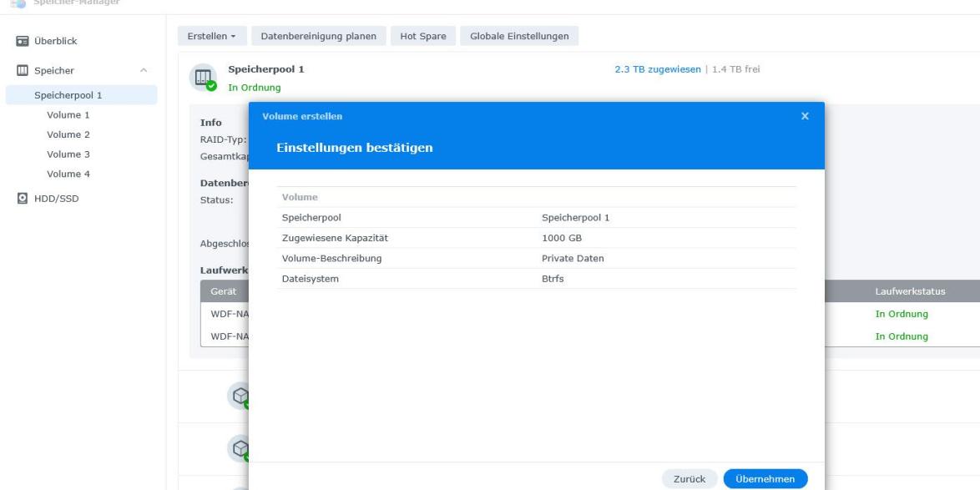This screenshot has height=490, width=980.
Task: Close the Volume erstellen dialog
Action: pyautogui.click(x=805, y=116)
